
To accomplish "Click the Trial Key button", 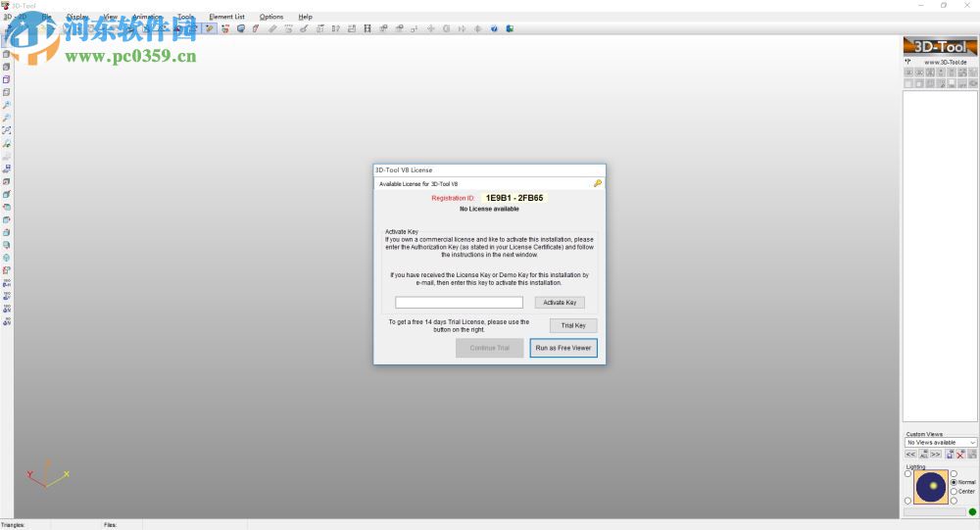I will (x=573, y=325).
